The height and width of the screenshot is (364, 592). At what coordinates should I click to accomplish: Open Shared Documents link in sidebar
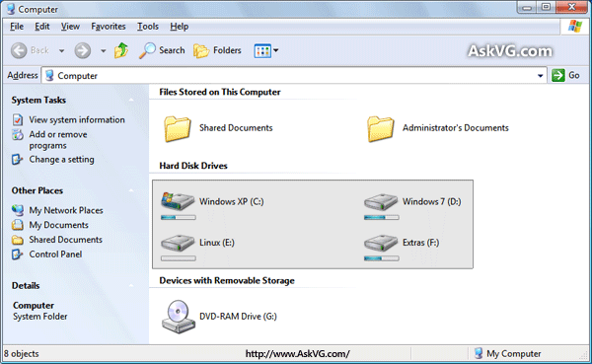(x=66, y=240)
